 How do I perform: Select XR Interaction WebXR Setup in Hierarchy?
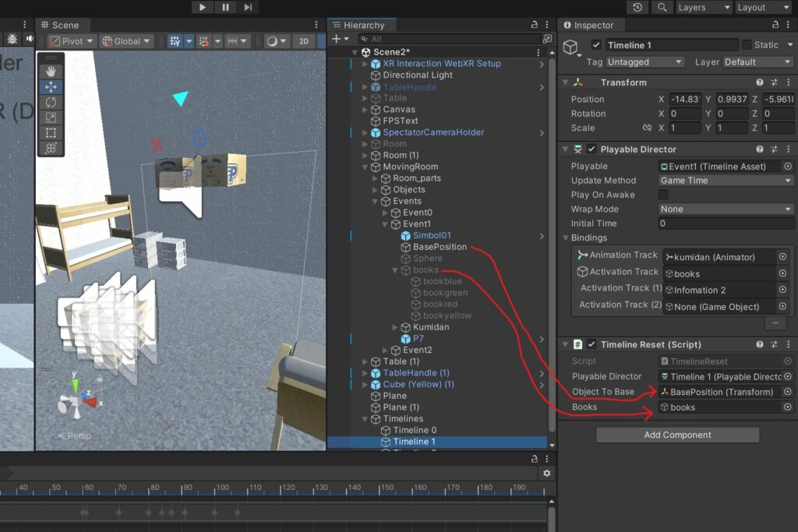pyautogui.click(x=441, y=64)
